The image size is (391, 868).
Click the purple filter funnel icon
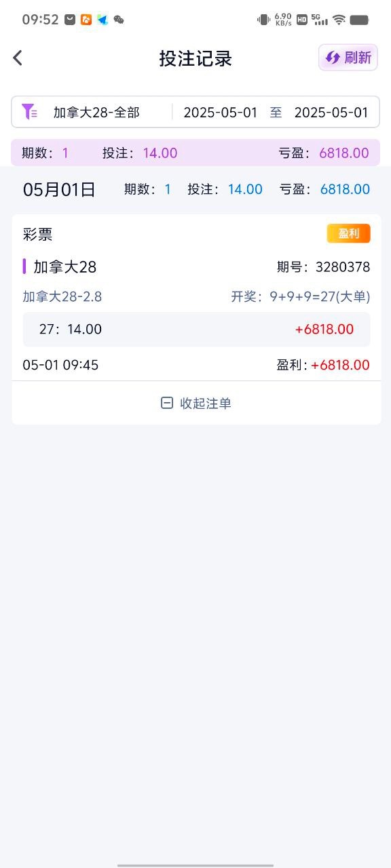tap(30, 111)
